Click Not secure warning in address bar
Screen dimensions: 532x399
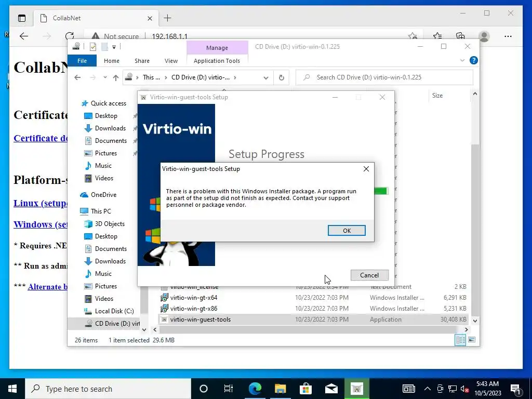point(115,36)
